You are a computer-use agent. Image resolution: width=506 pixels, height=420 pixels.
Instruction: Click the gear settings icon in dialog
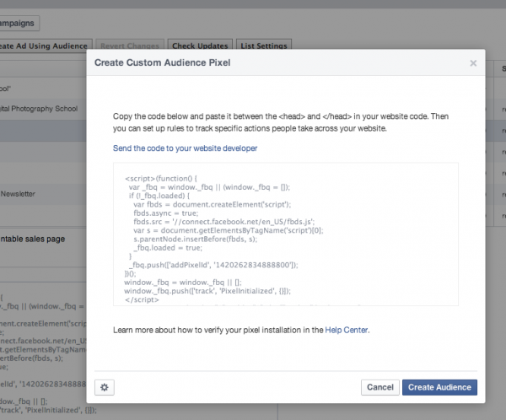point(105,387)
